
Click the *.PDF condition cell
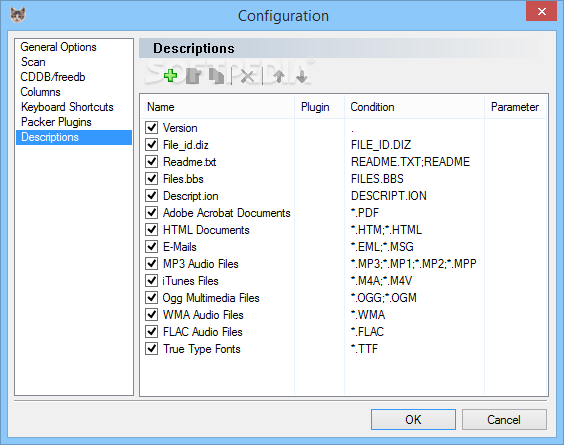coord(365,213)
